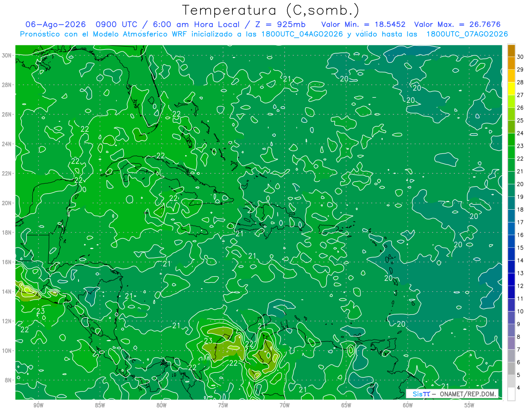Image resolution: width=532 pixels, height=411 pixels.
Task: Click the 90W longitude axis label
Action: [x=38, y=405]
